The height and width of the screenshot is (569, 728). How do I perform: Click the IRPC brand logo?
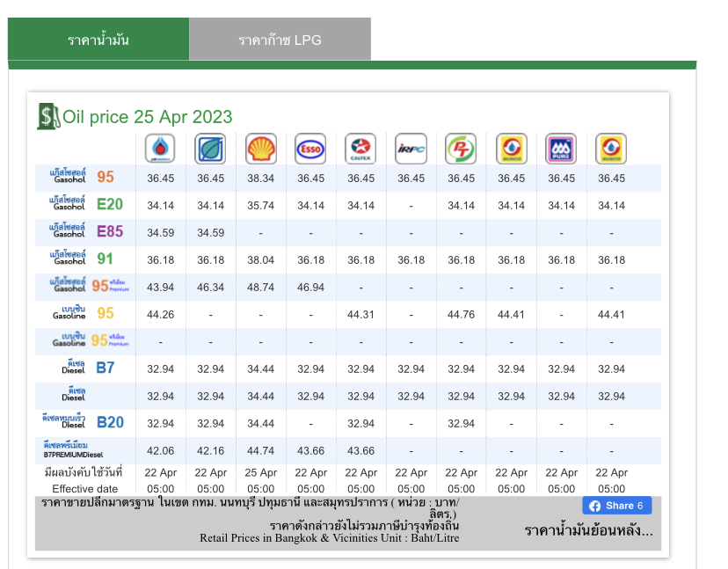click(411, 149)
